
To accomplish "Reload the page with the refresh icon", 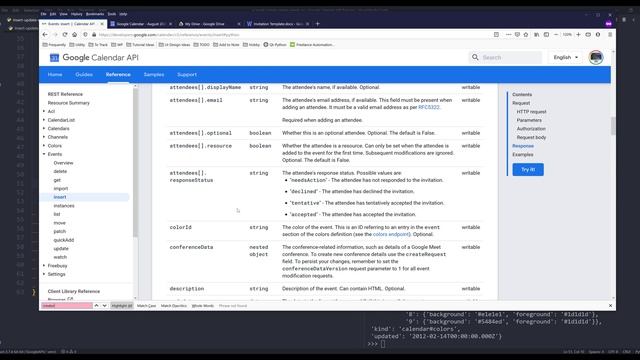I will click(65, 35).
